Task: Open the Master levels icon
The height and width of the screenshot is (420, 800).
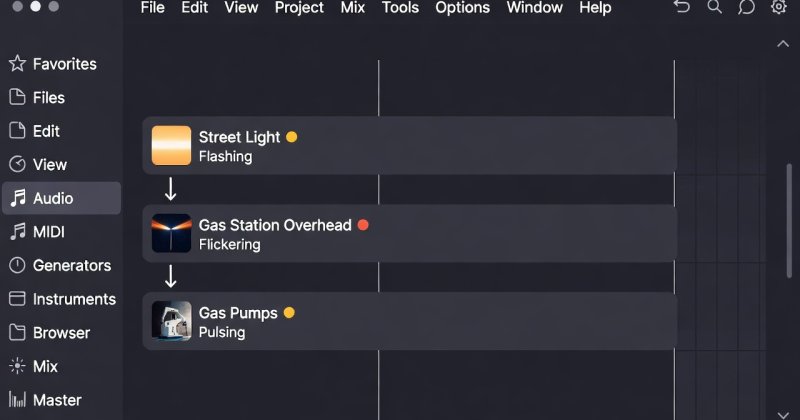Action: pyautogui.click(x=17, y=400)
